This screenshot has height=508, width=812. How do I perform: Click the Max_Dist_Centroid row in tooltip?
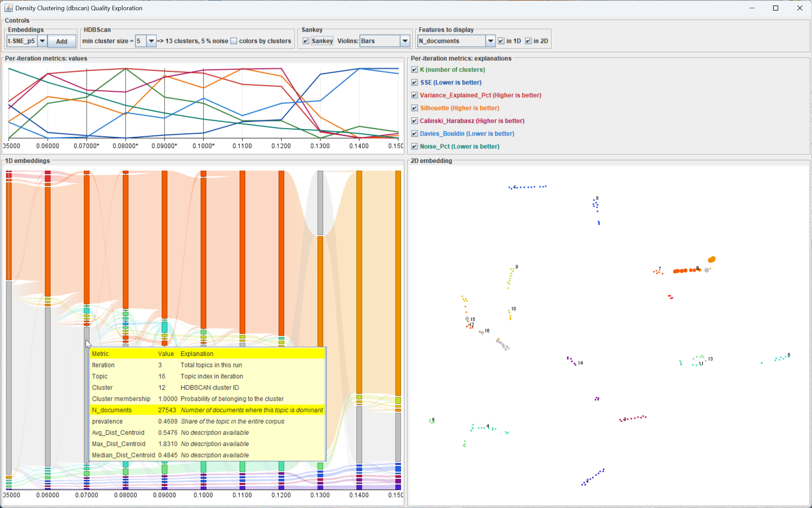click(x=207, y=444)
